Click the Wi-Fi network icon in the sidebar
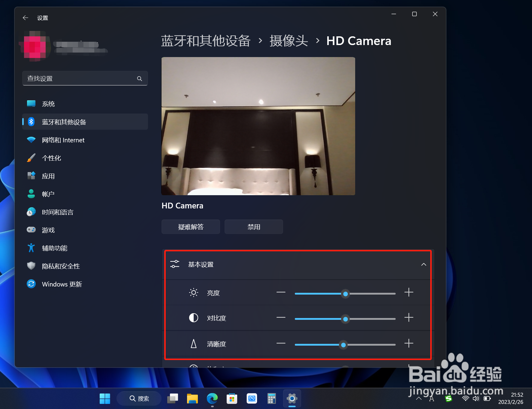532x409 pixels. click(x=31, y=140)
